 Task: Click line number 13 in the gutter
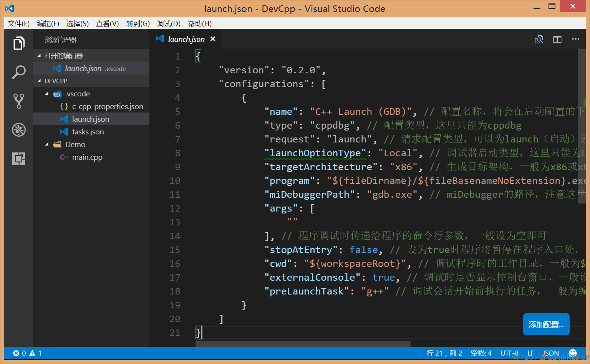pyautogui.click(x=175, y=222)
